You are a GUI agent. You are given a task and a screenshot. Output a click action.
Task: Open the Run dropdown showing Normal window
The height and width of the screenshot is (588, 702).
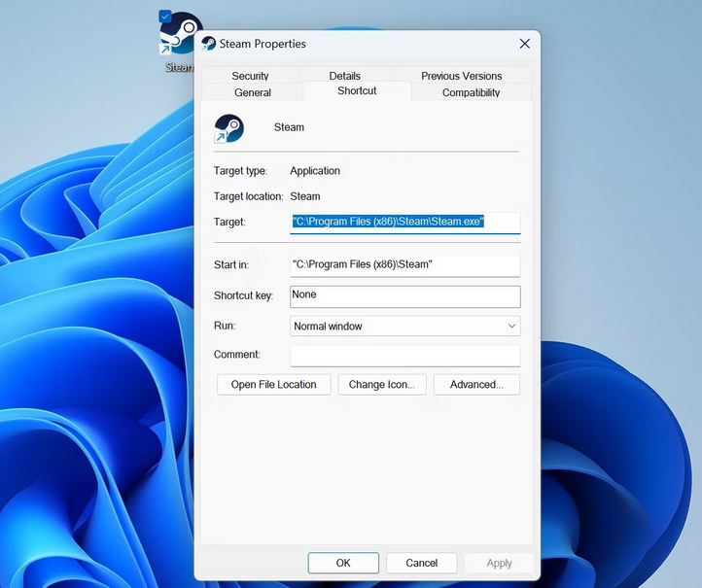click(405, 327)
